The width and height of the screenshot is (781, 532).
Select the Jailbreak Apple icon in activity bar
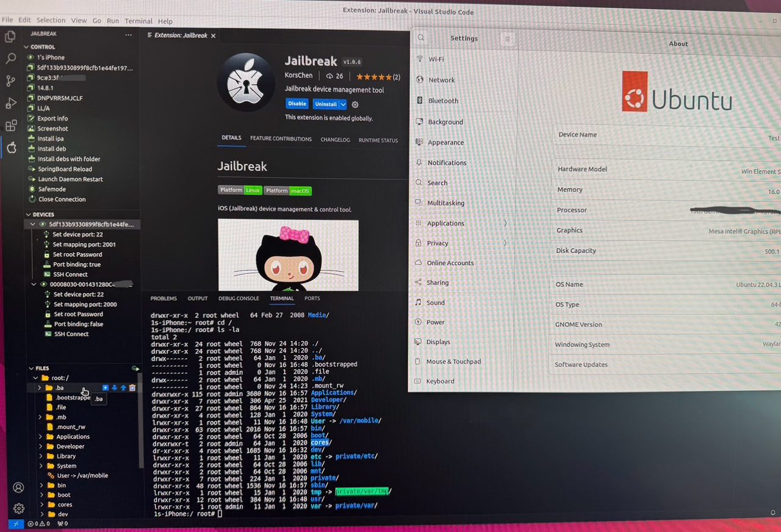11,147
